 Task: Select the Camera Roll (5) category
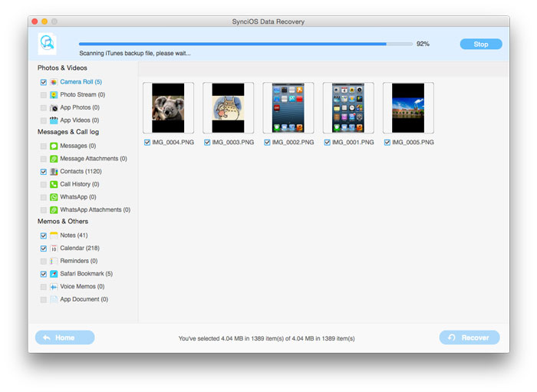pyautogui.click(x=81, y=82)
